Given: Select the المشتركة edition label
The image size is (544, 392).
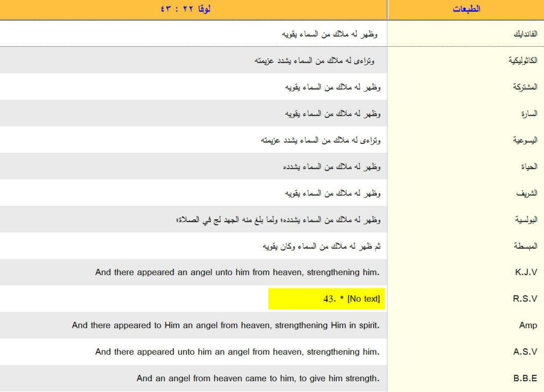Looking at the screenshot, I should [x=525, y=87].
